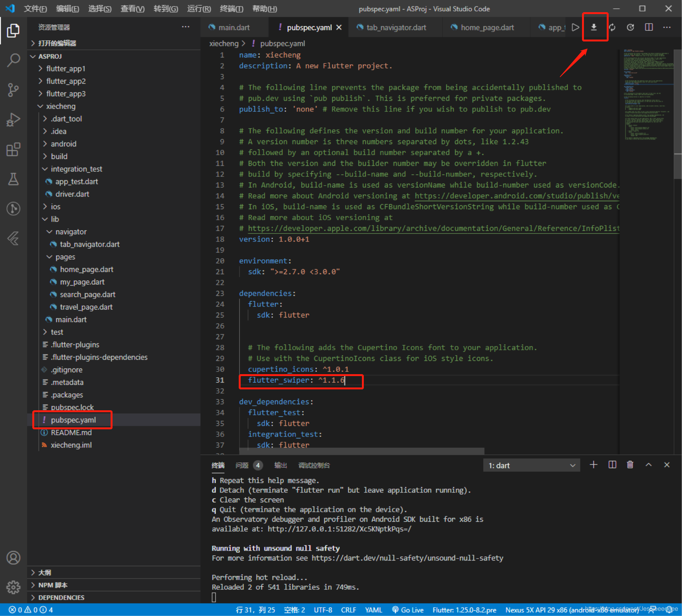Click 行 31, 列 25 cursor position
682x616 pixels.
[255, 610]
